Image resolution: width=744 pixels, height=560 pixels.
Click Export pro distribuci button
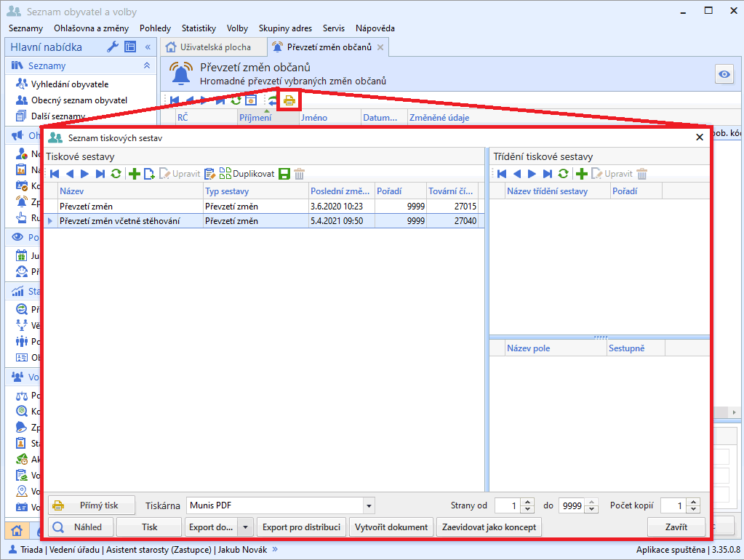[x=302, y=527]
